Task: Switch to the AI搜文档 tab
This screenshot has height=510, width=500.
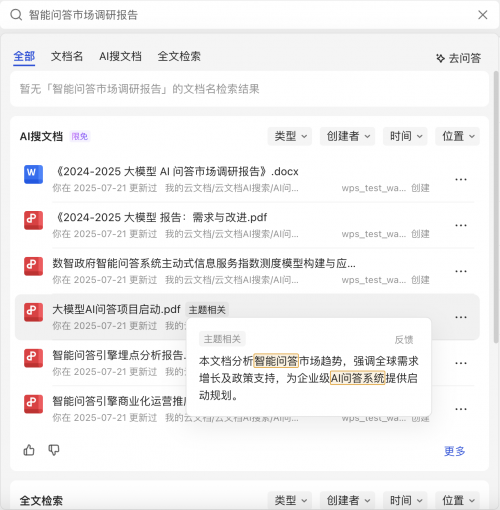Action: pos(120,56)
